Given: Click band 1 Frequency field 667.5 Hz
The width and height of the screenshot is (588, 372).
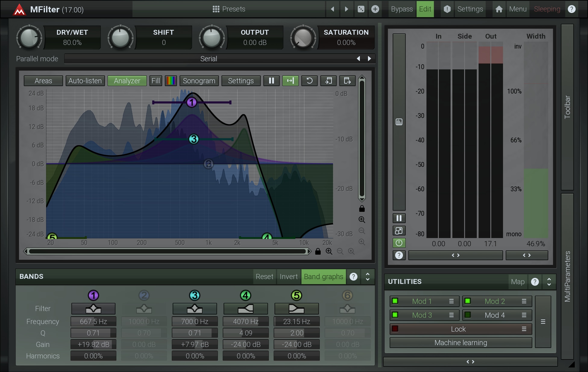Looking at the screenshot, I should coord(93,322).
